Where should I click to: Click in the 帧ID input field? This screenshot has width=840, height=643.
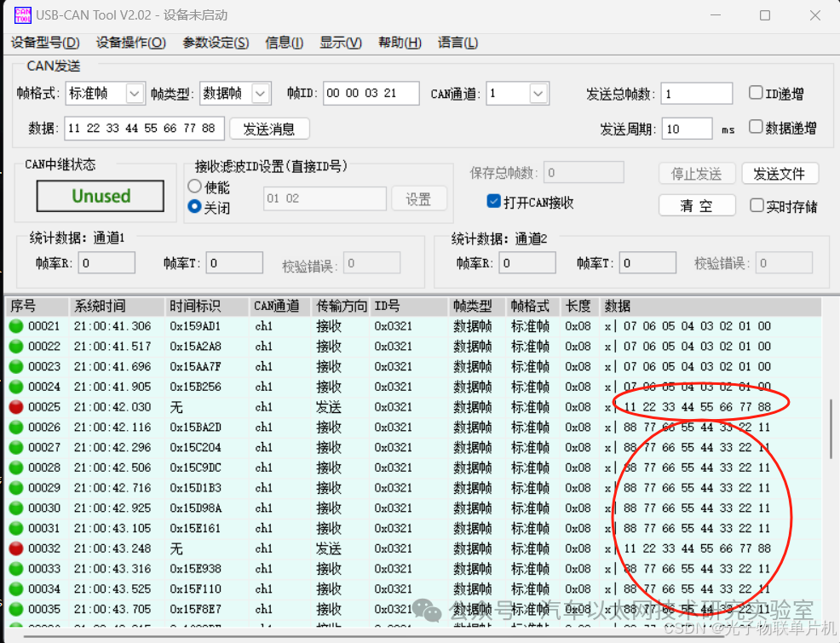pyautogui.click(x=371, y=93)
